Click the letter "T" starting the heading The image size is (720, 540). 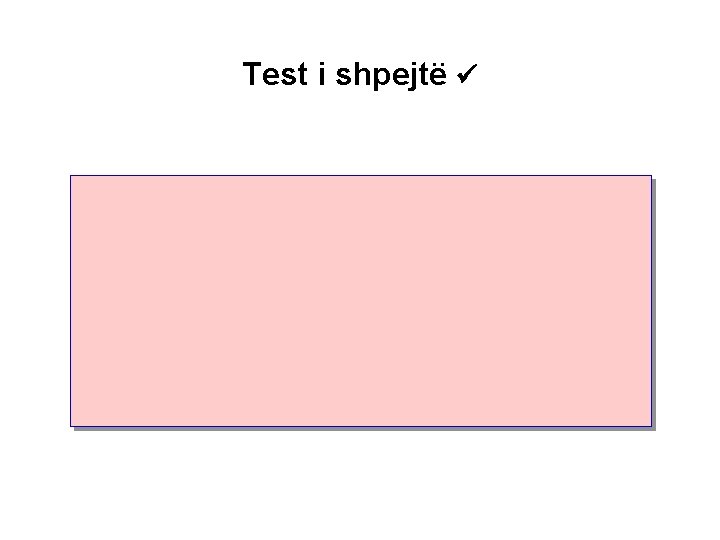coord(251,73)
